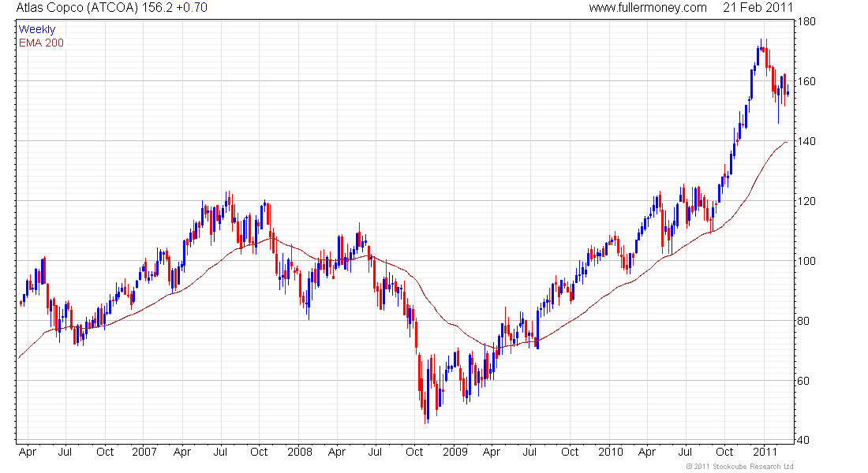Click the Atlas Copco (ATCOA) chart title
Viewport: 868px width, 473px height.
click(x=77, y=8)
